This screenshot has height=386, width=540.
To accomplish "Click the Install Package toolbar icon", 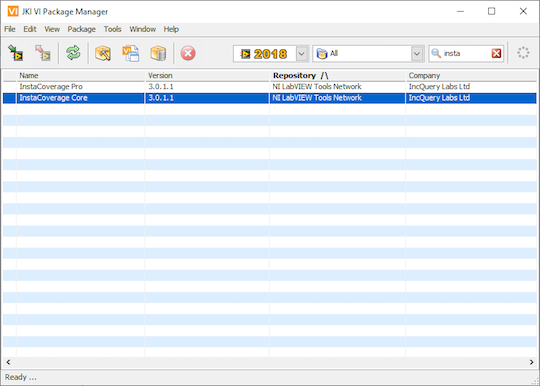I will [15, 53].
